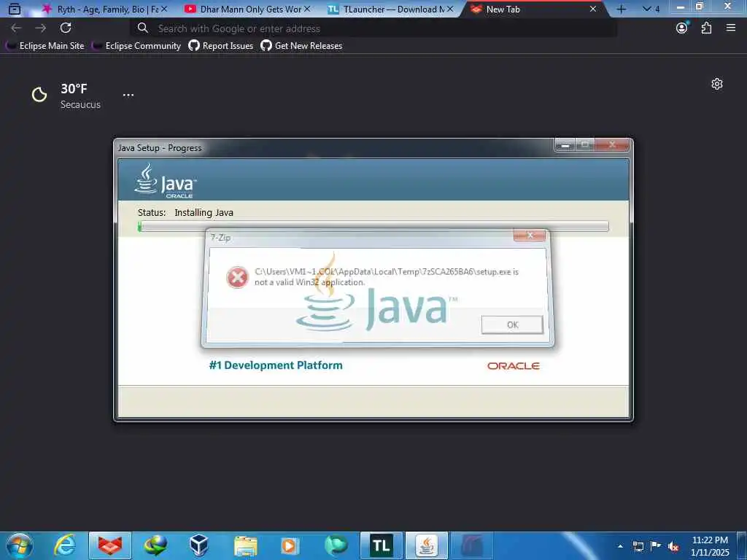Screen dimensions: 747x560
Task: Click the red error icon in 7-Zip dialog
Action: 237,277
